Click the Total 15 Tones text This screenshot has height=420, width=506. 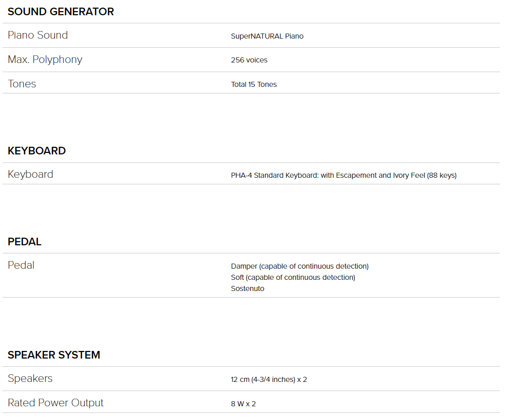(254, 84)
